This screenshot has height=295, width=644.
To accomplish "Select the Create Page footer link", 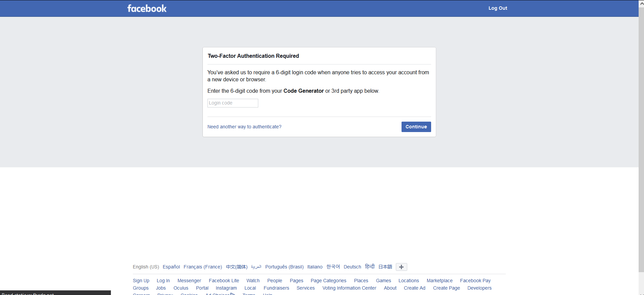I will (447, 288).
